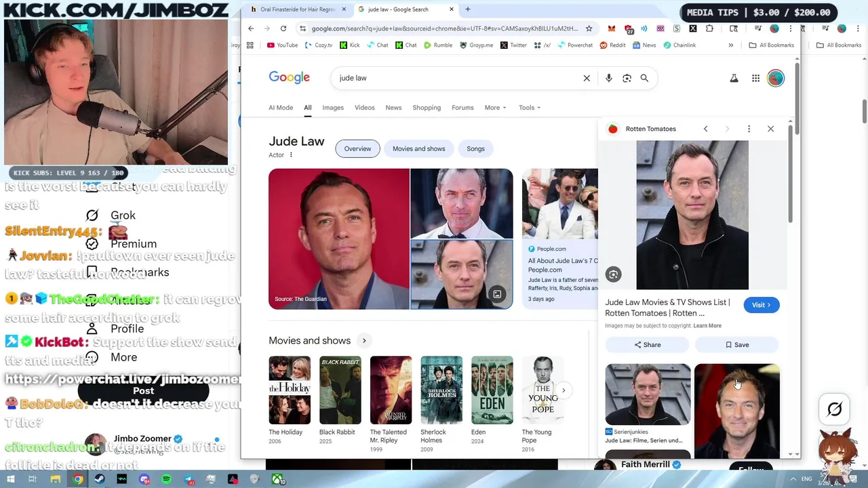Visit Rotten Tomatoes page button
Image resolution: width=868 pixels, height=488 pixels.
tap(761, 305)
